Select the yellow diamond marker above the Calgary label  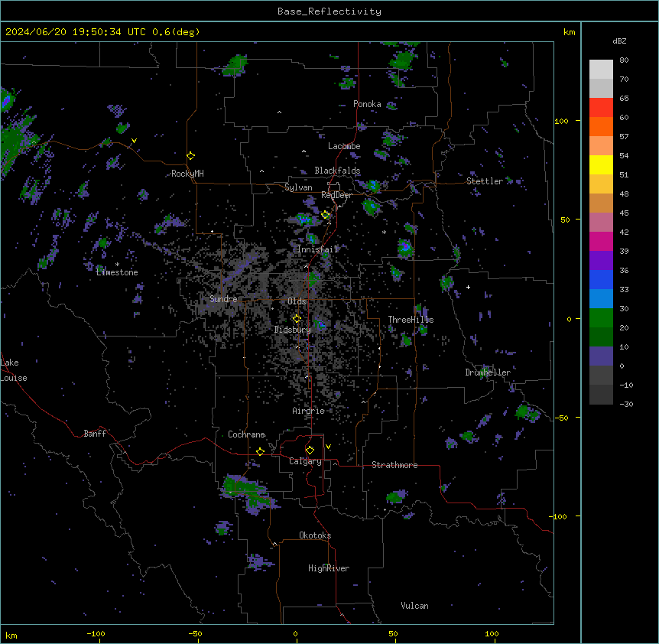310,450
